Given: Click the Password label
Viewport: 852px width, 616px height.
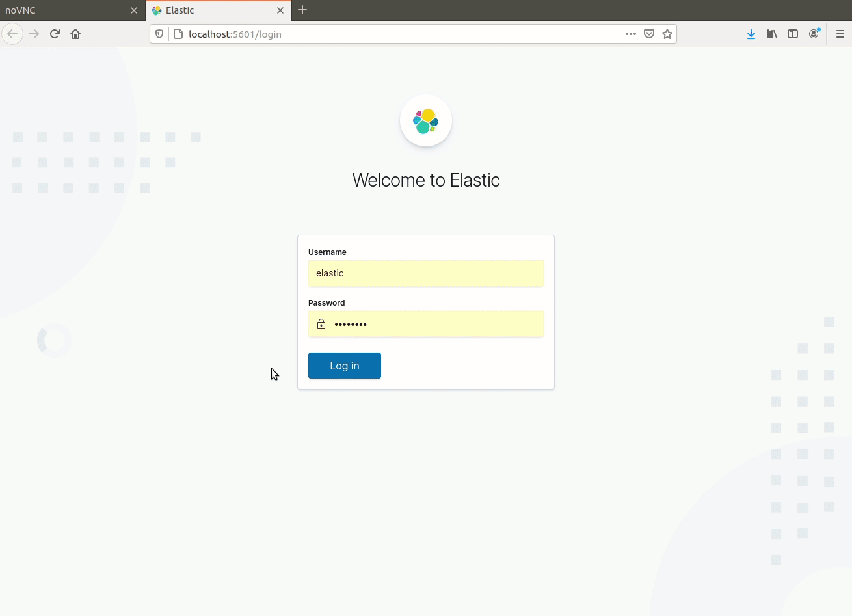Looking at the screenshot, I should point(326,302).
